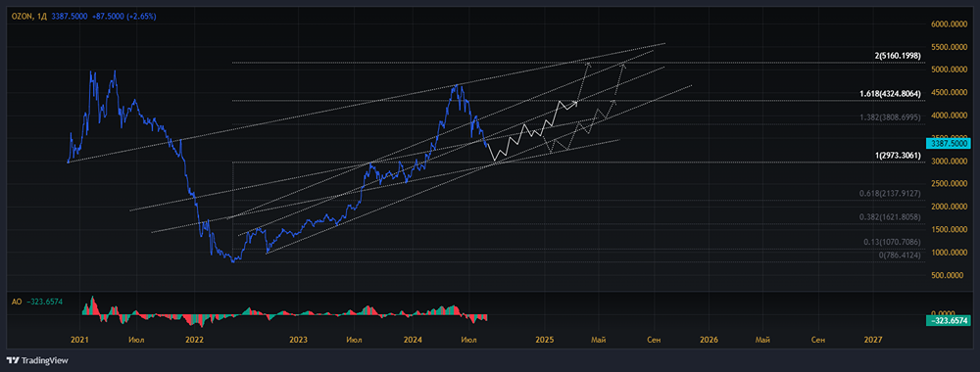Image resolution: width=980 pixels, height=372 pixels.
Task: Click the 2024 label on the time axis
Action: tap(414, 340)
